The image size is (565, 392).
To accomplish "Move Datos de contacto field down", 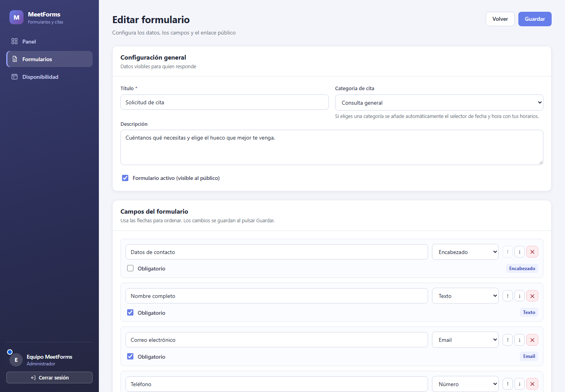I will (x=519, y=252).
